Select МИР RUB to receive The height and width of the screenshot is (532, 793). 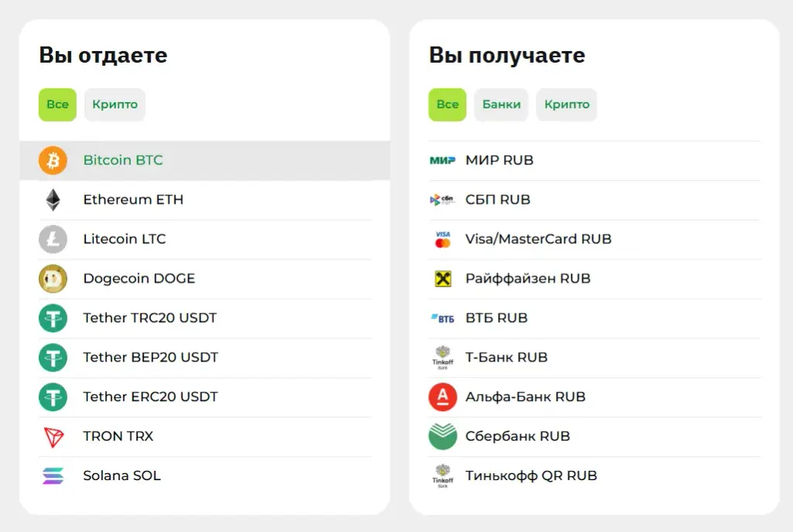595,160
